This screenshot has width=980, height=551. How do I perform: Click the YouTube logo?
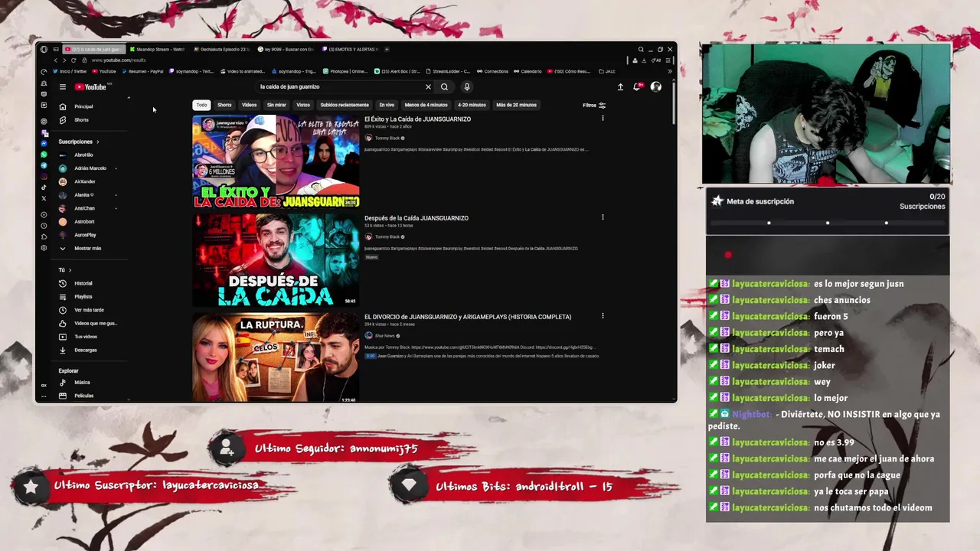pos(90,87)
